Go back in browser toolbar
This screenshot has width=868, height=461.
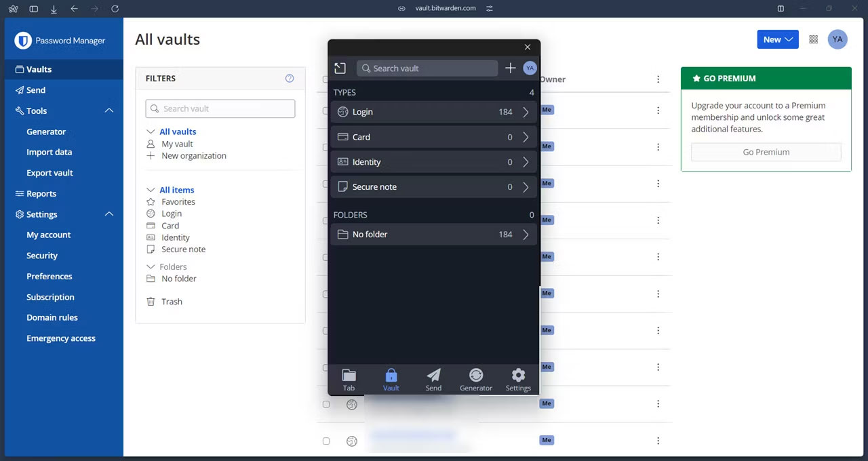pyautogui.click(x=74, y=9)
